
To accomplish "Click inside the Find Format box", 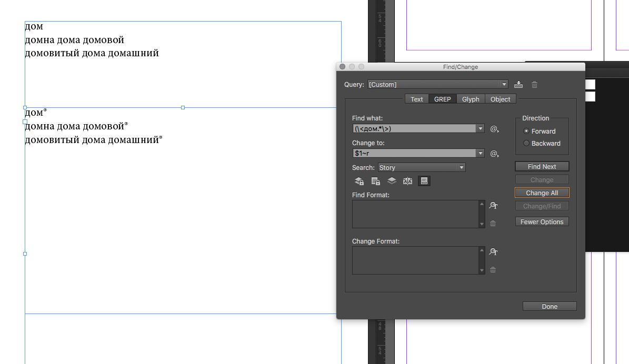I will [x=416, y=214].
